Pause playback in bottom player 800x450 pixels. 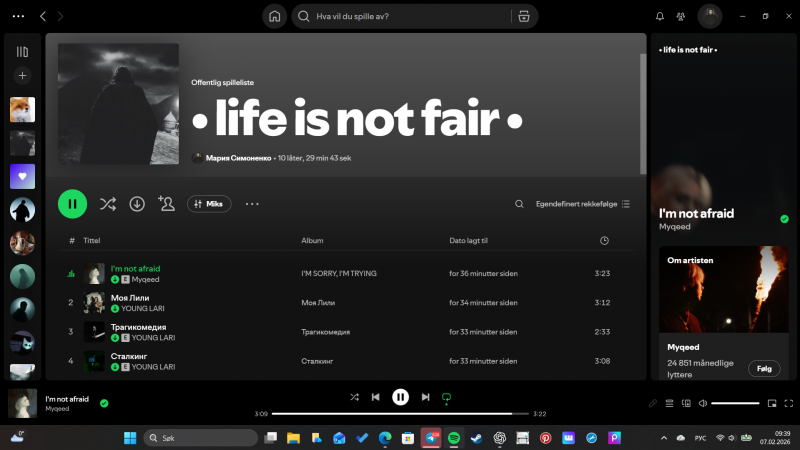[401, 397]
